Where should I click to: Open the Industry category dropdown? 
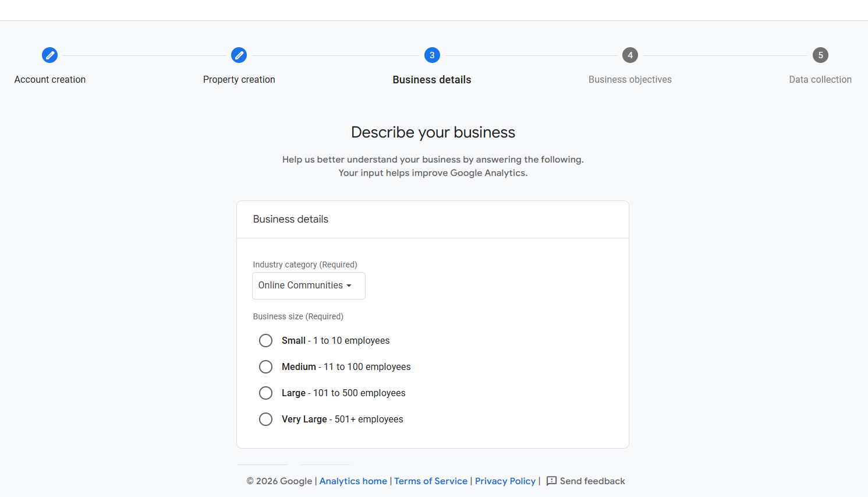(x=309, y=285)
